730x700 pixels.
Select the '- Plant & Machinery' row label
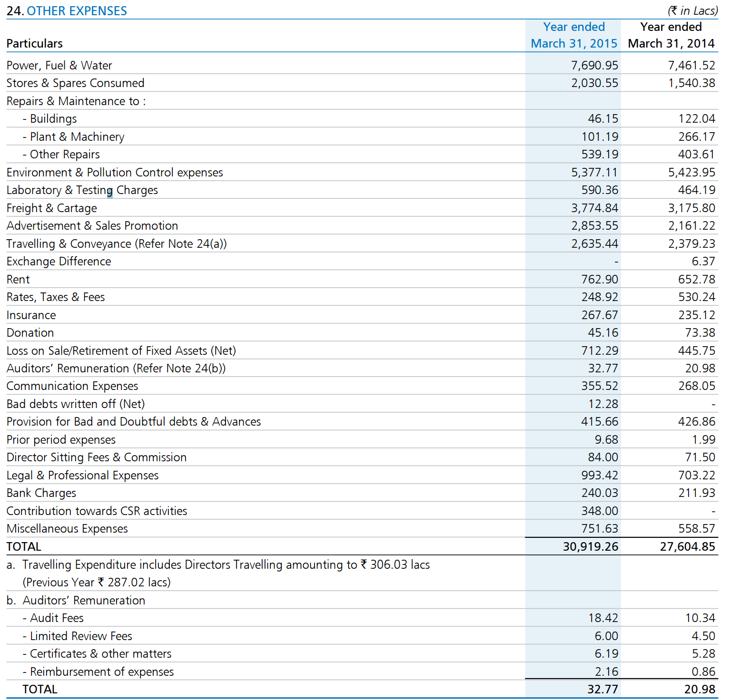(73, 136)
